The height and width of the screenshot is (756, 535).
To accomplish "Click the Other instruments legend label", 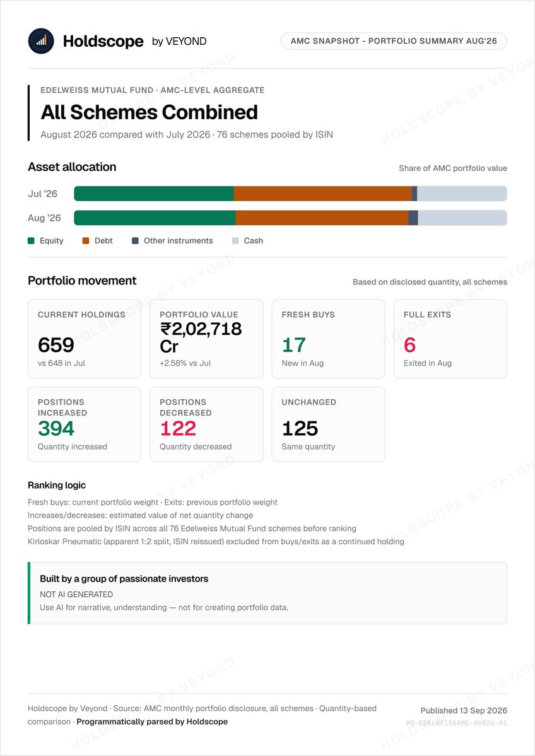I will 178,241.
